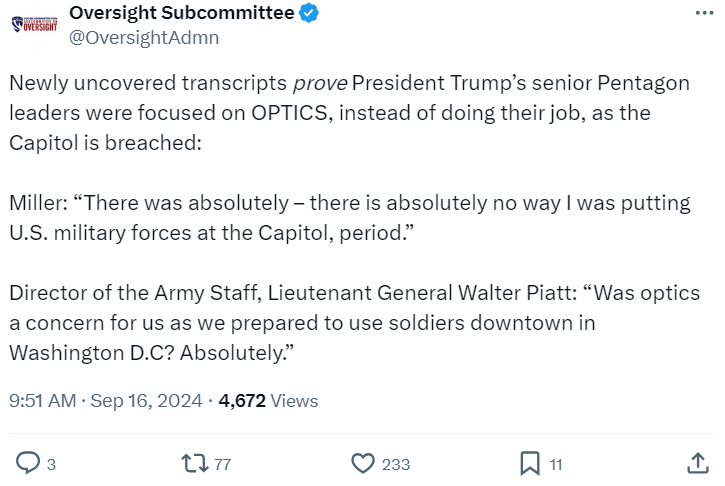Open the 4,672 Views analytics link
The height and width of the screenshot is (486, 725).
[268, 401]
